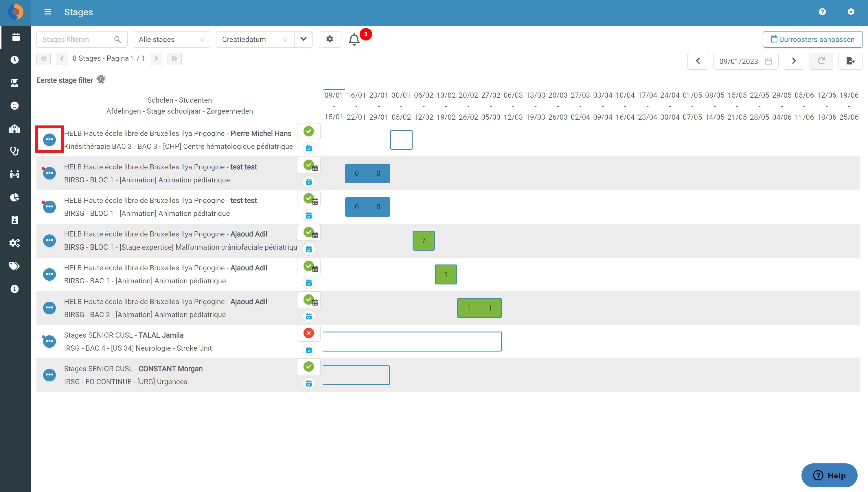
Task: Open the Creatiedatum sort dropdown
Action: pos(255,39)
